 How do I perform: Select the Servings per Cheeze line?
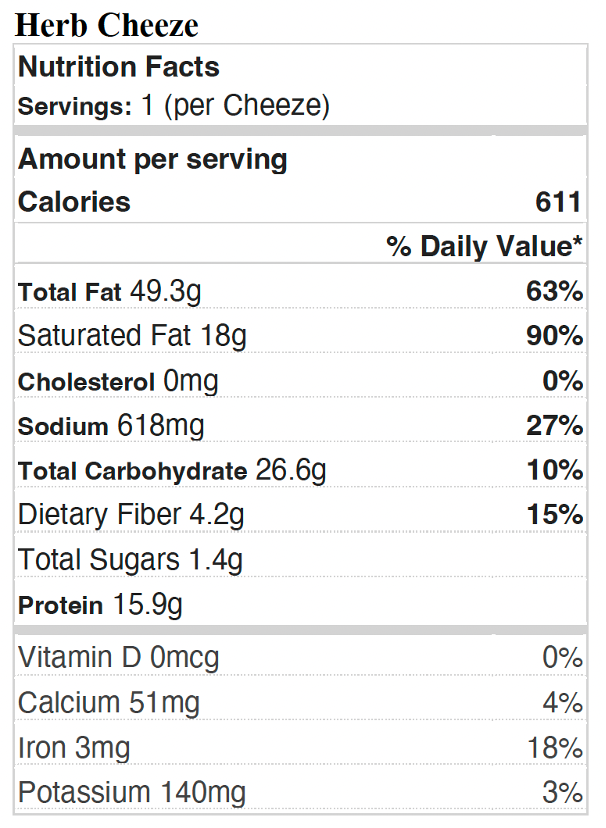tap(174, 106)
